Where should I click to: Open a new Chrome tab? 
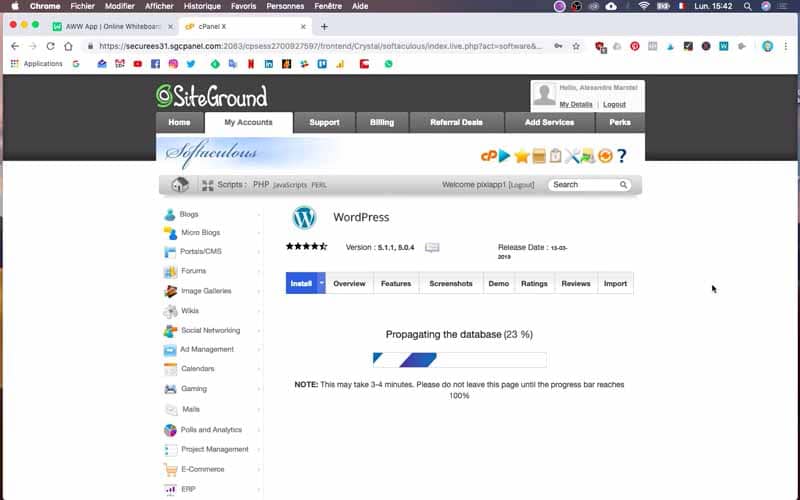pos(324,27)
